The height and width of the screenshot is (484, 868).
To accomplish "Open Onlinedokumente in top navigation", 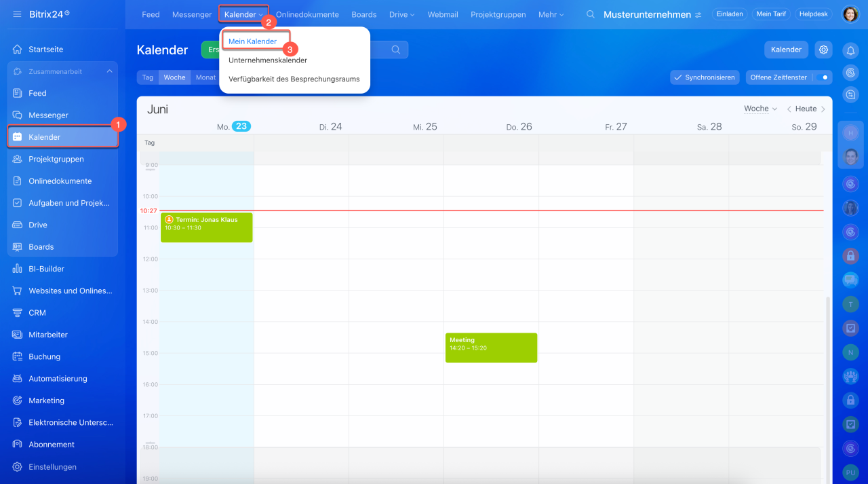I will 307,14.
